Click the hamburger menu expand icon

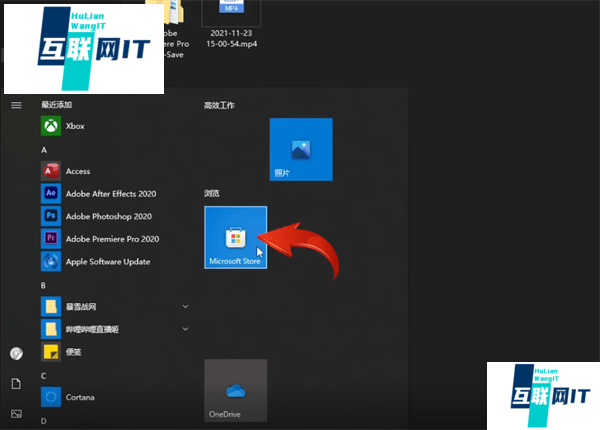pos(16,105)
